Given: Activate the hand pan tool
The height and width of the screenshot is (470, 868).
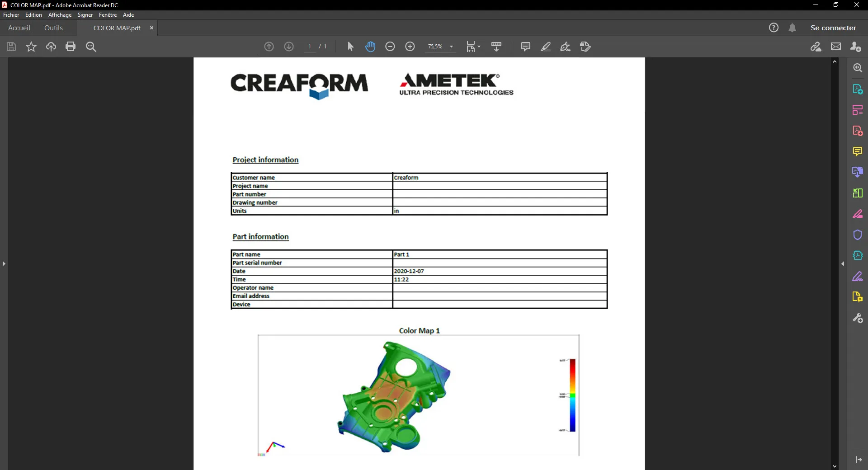Looking at the screenshot, I should 370,47.
